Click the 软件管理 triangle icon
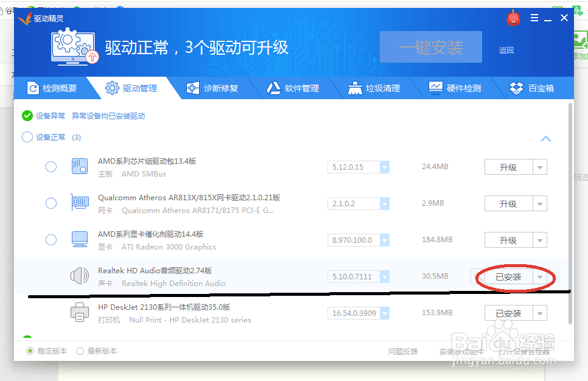Image resolution: width=588 pixels, height=381 pixels. coord(273,88)
